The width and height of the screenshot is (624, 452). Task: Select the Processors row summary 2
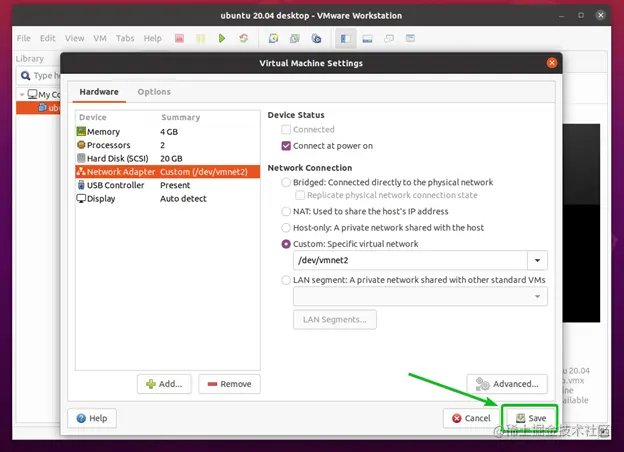point(162,145)
